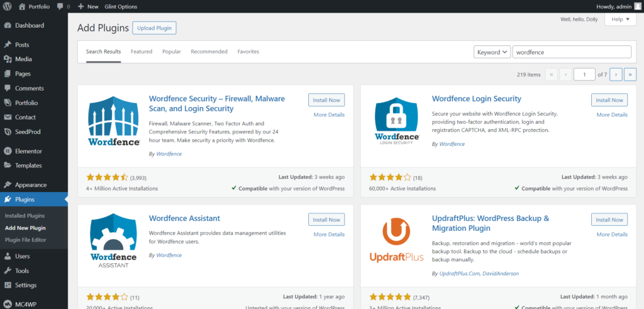This screenshot has width=644, height=309.
Task: Click the Wordfence Security star rating
Action: 107,177
